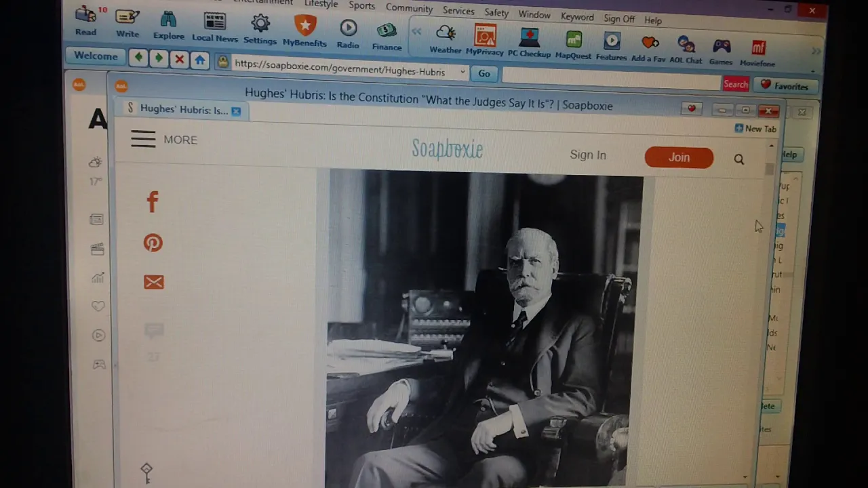Click Add a Fav heart icon
This screenshot has height=488, width=868.
pos(649,47)
